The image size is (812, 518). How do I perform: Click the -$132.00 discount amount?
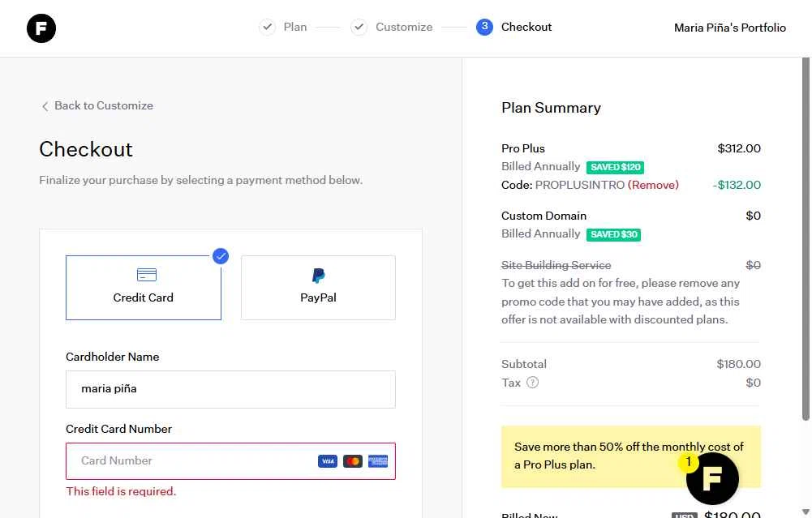point(737,185)
